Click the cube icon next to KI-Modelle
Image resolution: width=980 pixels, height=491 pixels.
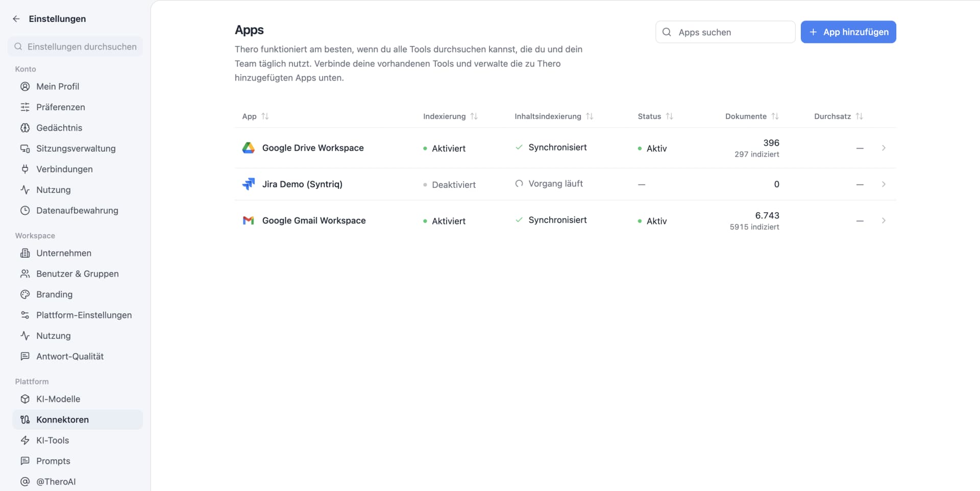point(25,399)
